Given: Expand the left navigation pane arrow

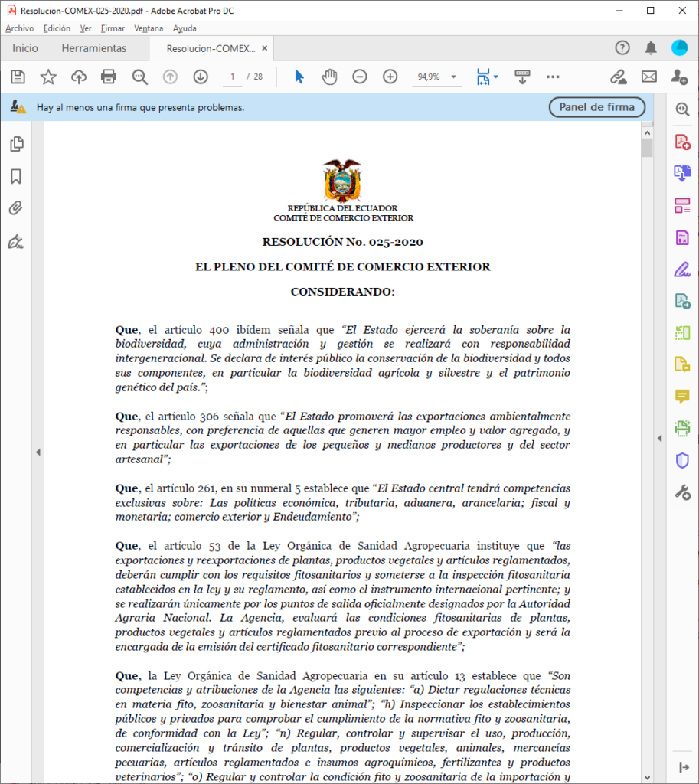Looking at the screenshot, I should coord(38,452).
